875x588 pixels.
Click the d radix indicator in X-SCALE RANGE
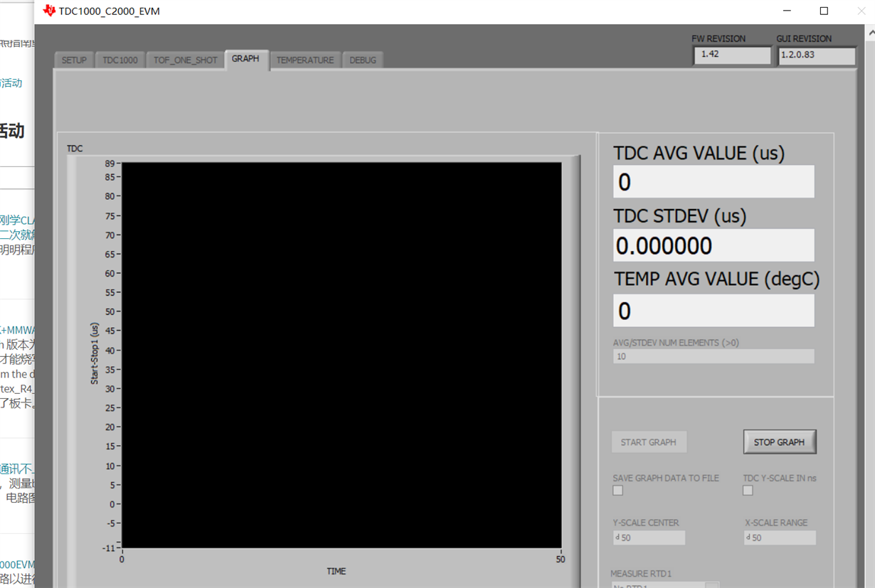(x=748, y=538)
